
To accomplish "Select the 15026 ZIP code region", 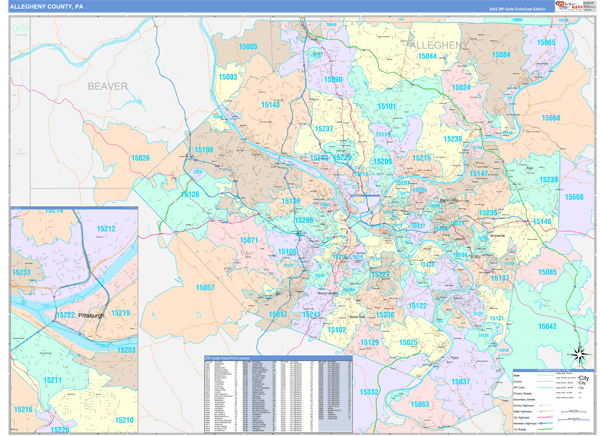I will 139,158.
